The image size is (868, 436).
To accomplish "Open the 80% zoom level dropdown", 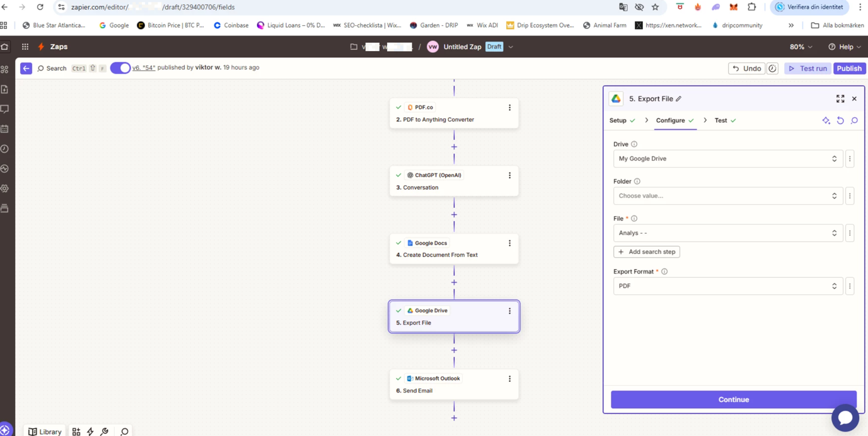I will tap(801, 47).
